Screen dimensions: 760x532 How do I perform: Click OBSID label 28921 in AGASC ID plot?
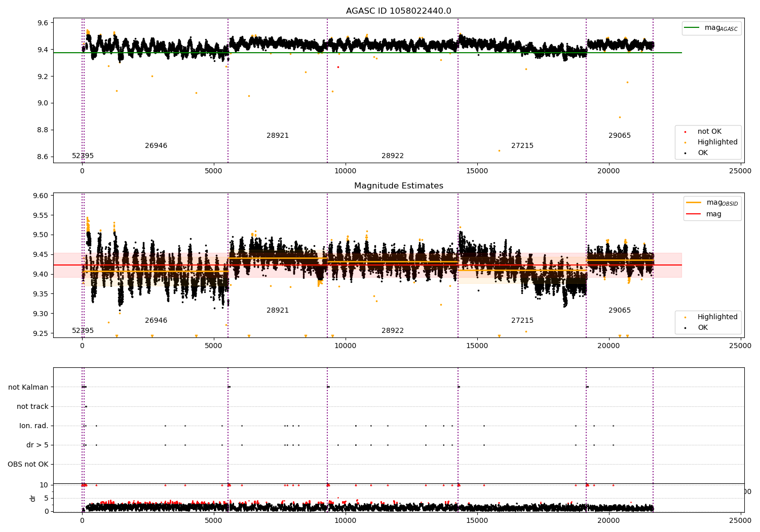point(278,136)
